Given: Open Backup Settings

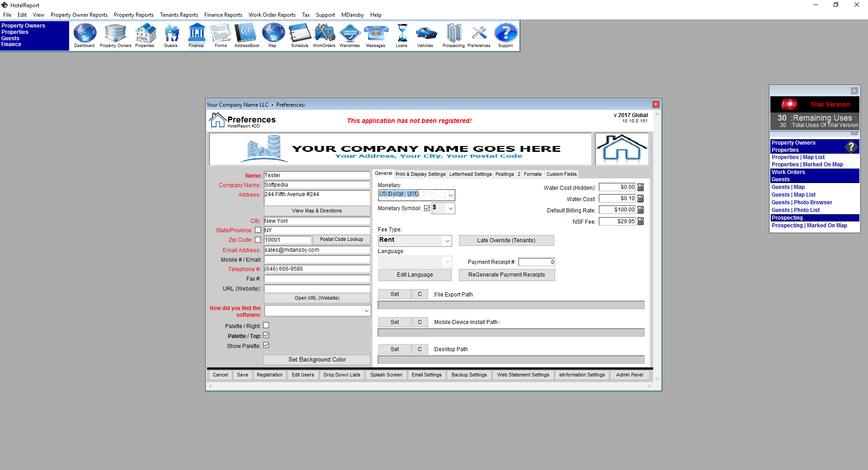Looking at the screenshot, I should pyautogui.click(x=469, y=375).
